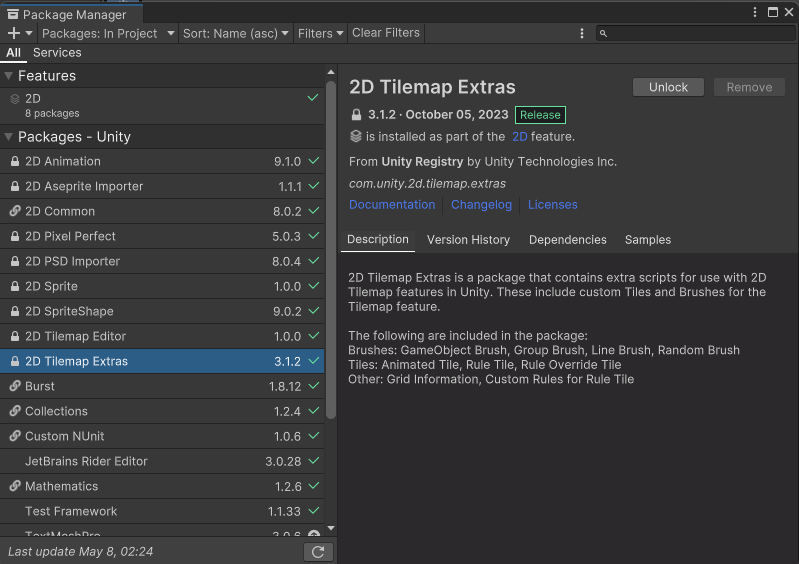Select the JetBrains Rider Editor package
This screenshot has height=564, width=799.
pos(162,461)
